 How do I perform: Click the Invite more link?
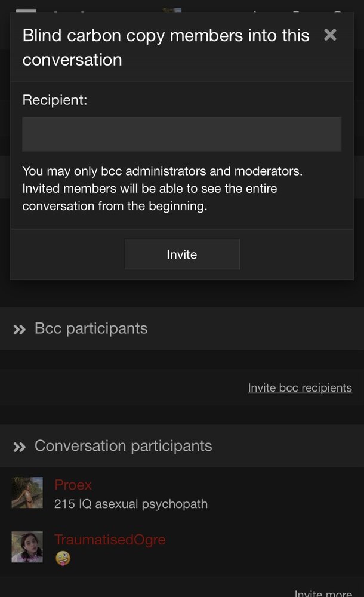323,593
